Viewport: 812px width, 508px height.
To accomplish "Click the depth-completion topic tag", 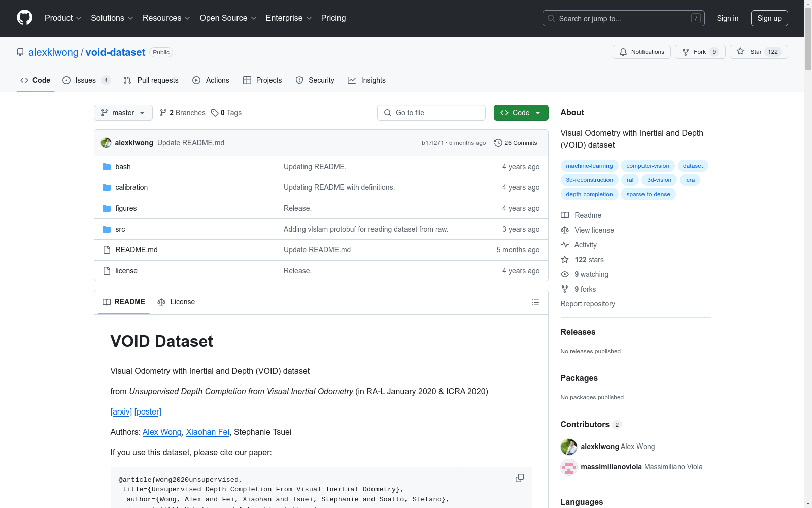I will (589, 194).
